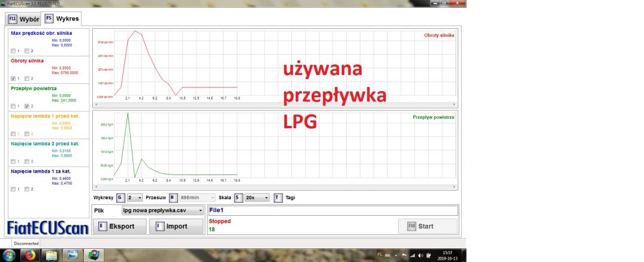Viewport: 644px width, 262px height.
Task: Click the FiatECUScan taskbar icon
Action: click(94, 255)
